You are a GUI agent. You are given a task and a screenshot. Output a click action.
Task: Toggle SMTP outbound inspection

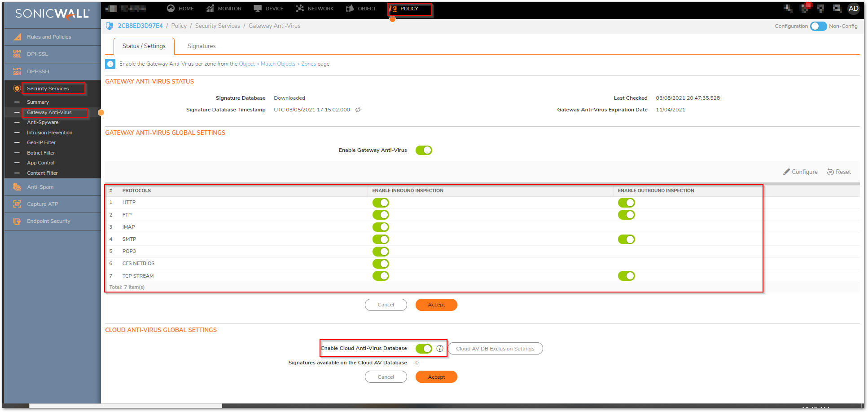[626, 239]
